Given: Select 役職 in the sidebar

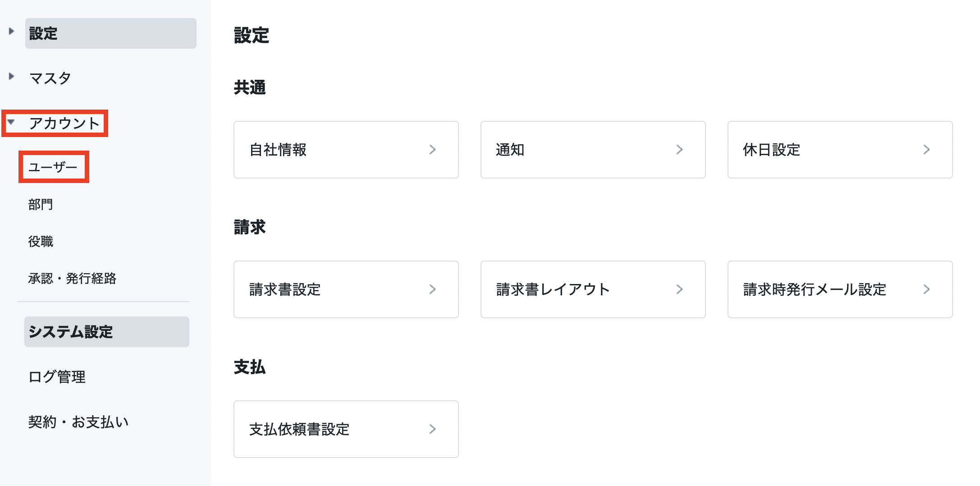Looking at the screenshot, I should click(x=41, y=242).
